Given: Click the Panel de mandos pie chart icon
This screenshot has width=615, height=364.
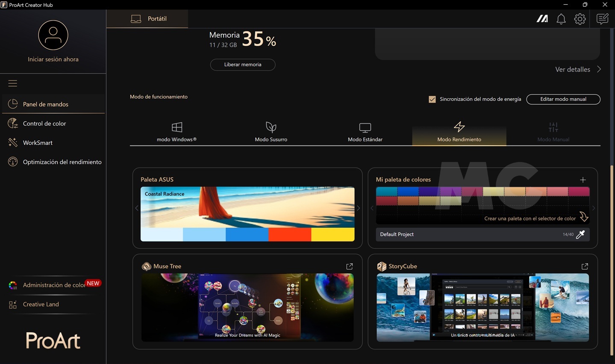Looking at the screenshot, I should [13, 104].
